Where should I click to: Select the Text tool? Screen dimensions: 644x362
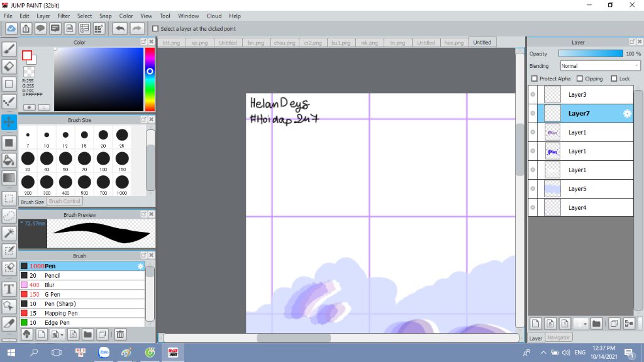click(9, 289)
